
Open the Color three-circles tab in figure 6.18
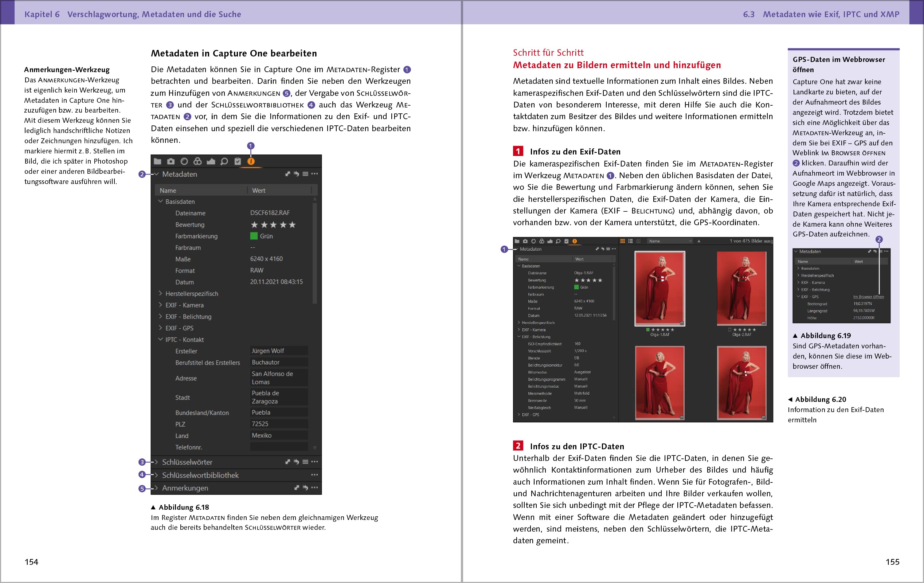[x=197, y=161]
